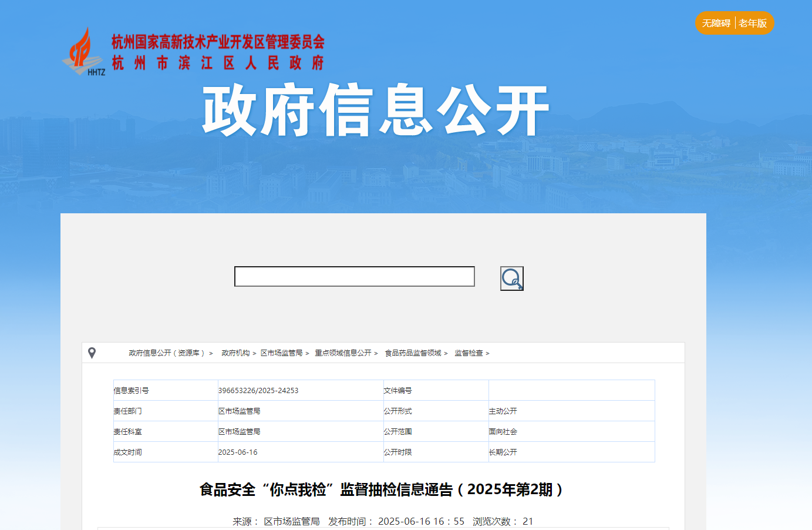
Task: Click the article title 食品安全“你点我检”监督抽检信息通告
Action: pos(382,489)
